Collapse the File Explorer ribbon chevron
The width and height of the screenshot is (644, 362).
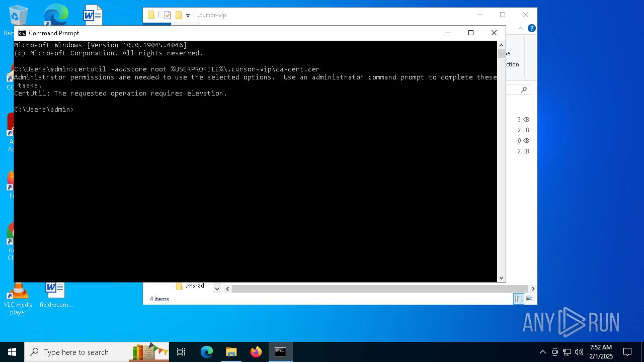(521, 28)
